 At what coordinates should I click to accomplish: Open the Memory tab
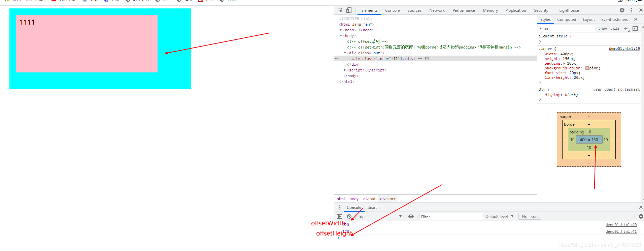point(490,10)
